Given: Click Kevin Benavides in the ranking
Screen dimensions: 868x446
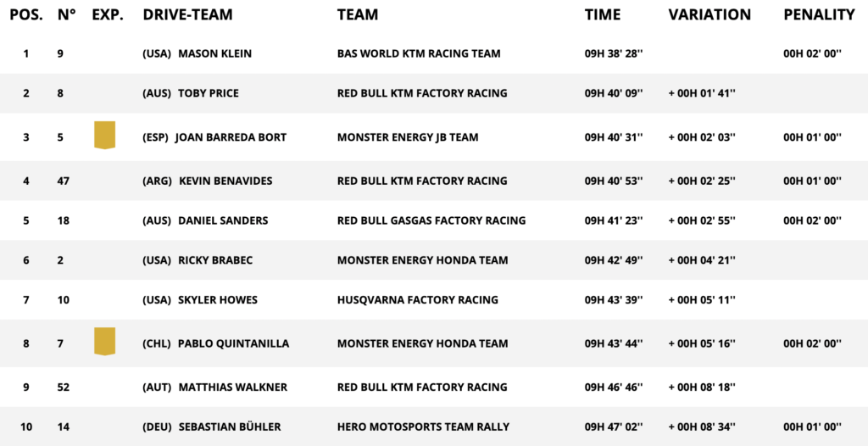Looking at the screenshot, I should click(223, 181).
